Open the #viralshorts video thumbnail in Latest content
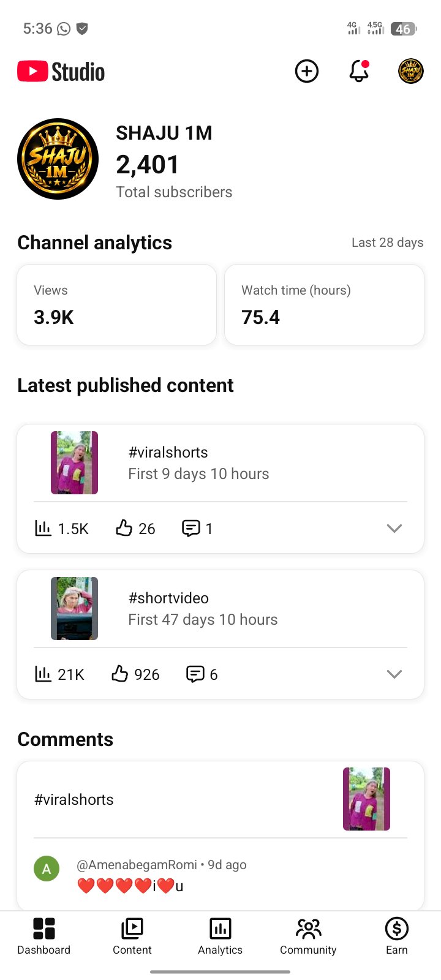This screenshot has height=980, width=441. point(74,462)
